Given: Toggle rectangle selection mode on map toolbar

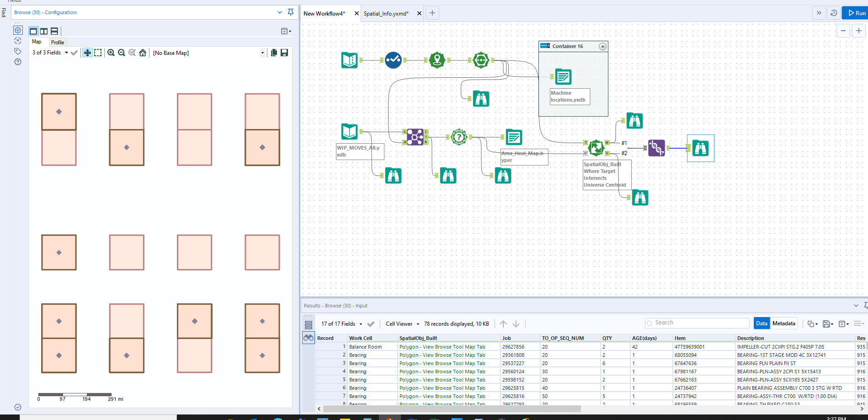Looking at the screenshot, I should tap(98, 53).
